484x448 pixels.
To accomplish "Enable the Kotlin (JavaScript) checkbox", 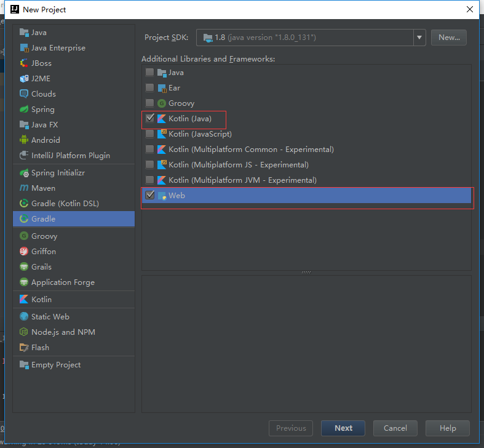I will point(149,134).
